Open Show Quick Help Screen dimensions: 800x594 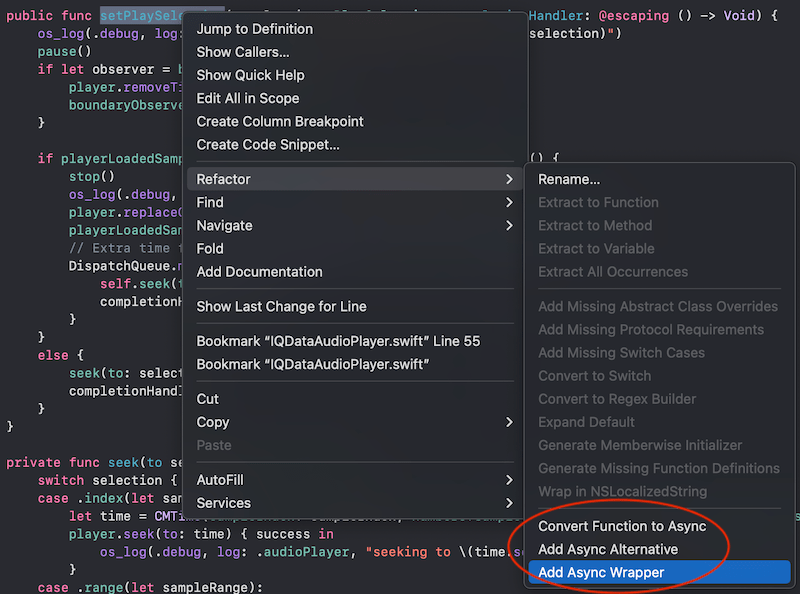[x=250, y=75]
